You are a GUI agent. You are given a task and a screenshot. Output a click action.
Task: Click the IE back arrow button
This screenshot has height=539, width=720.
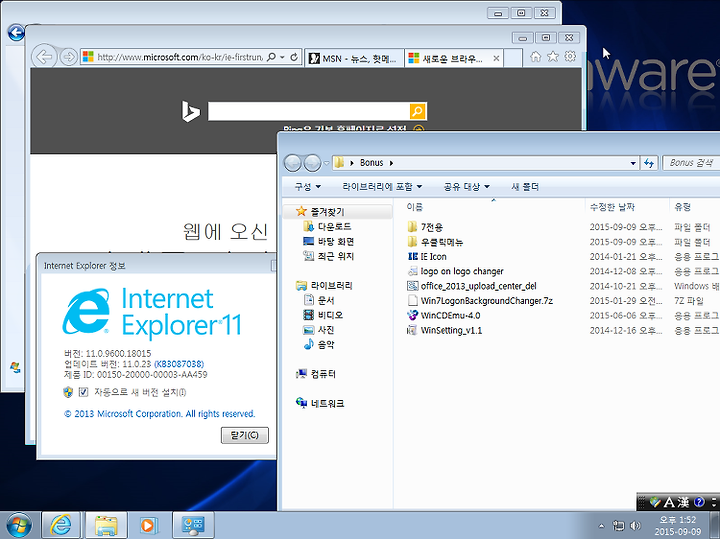pyautogui.click(x=44, y=57)
